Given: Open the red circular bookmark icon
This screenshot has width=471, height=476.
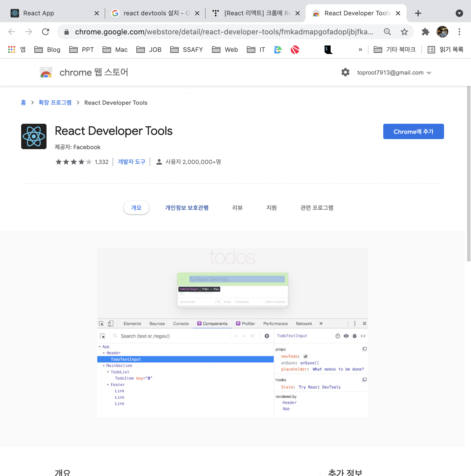Looking at the screenshot, I should (x=295, y=49).
